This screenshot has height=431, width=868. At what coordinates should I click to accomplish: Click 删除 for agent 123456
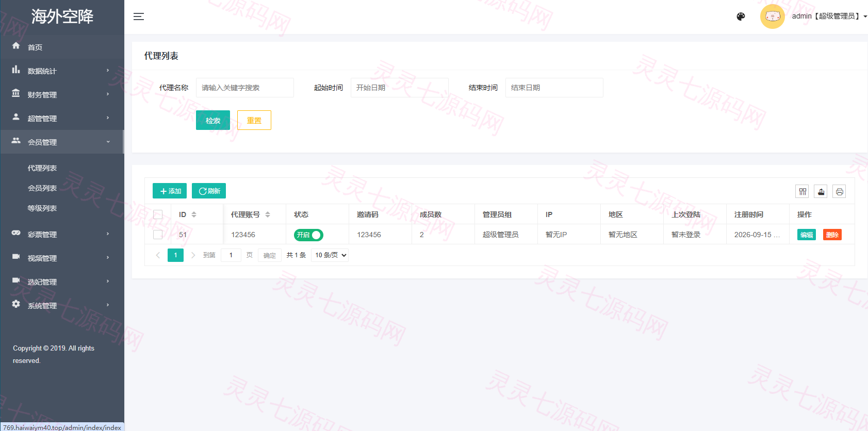pyautogui.click(x=832, y=235)
